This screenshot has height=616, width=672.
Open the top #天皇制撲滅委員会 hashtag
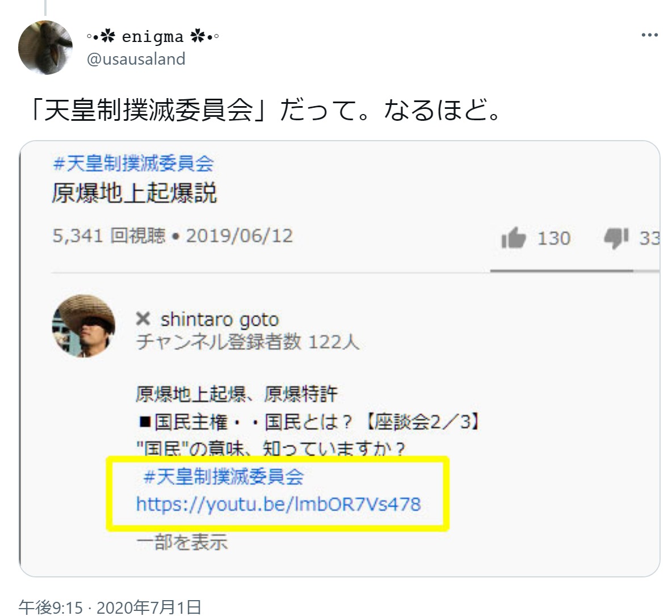click(x=133, y=163)
